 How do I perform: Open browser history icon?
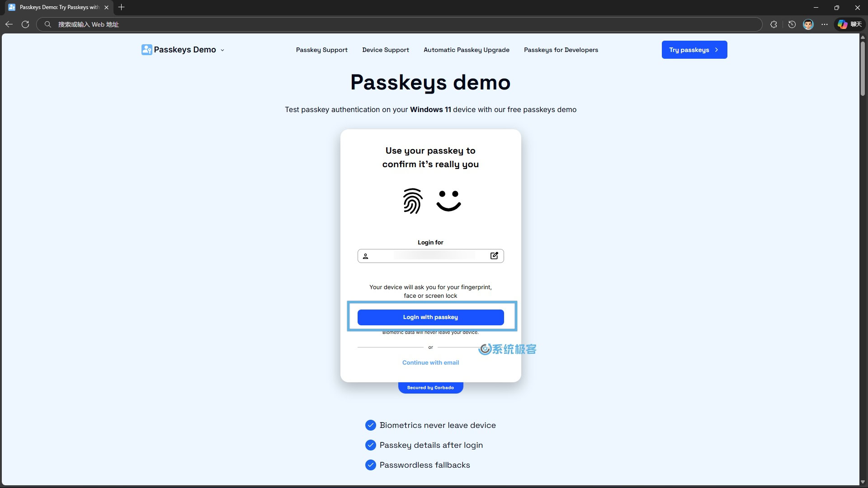click(x=792, y=24)
